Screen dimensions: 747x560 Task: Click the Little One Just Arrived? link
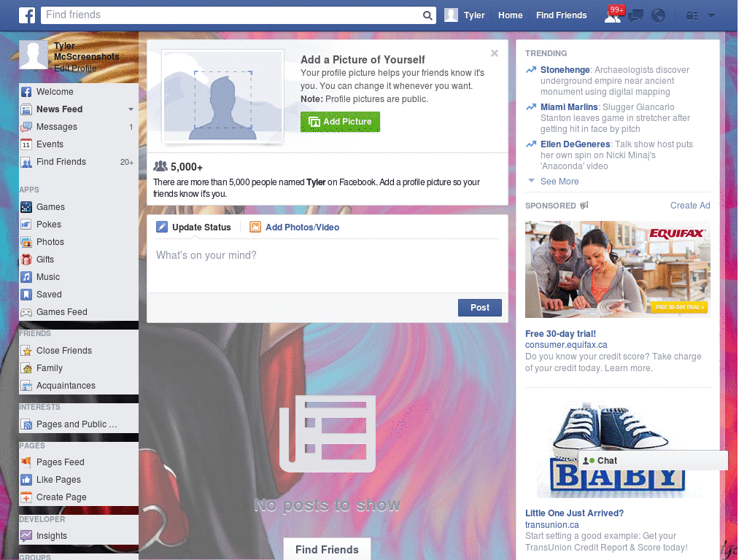[x=574, y=513]
